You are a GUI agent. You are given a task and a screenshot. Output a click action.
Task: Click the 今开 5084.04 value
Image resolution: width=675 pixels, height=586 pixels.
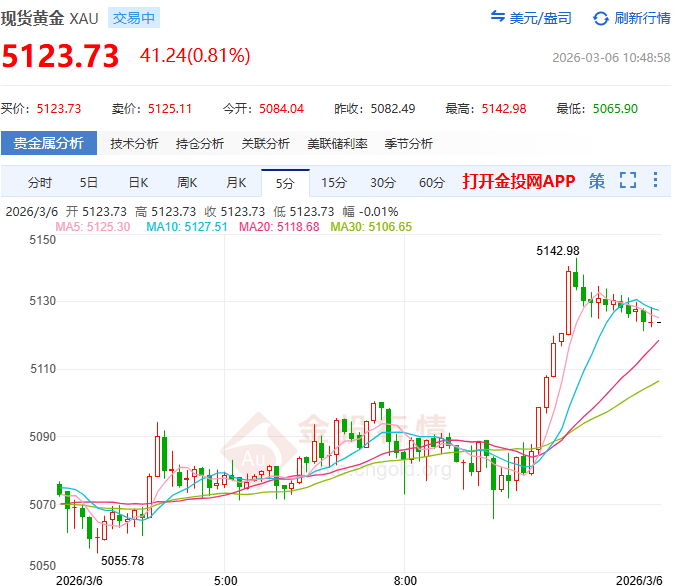(x=282, y=109)
